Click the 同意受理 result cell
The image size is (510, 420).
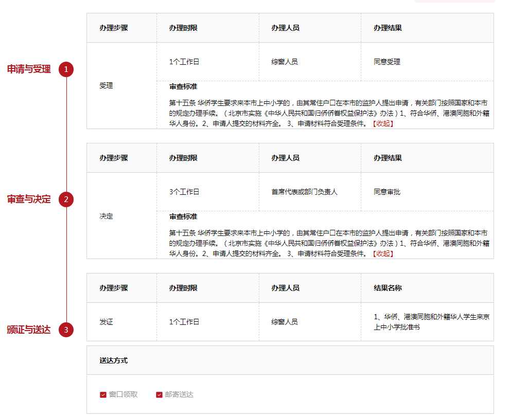tap(387, 62)
